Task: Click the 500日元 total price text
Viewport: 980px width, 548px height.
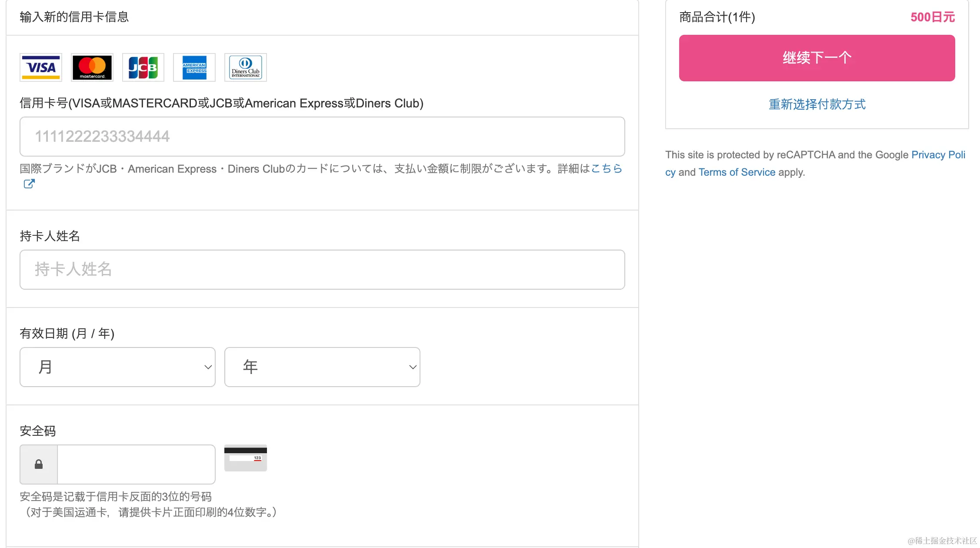Action: click(933, 17)
